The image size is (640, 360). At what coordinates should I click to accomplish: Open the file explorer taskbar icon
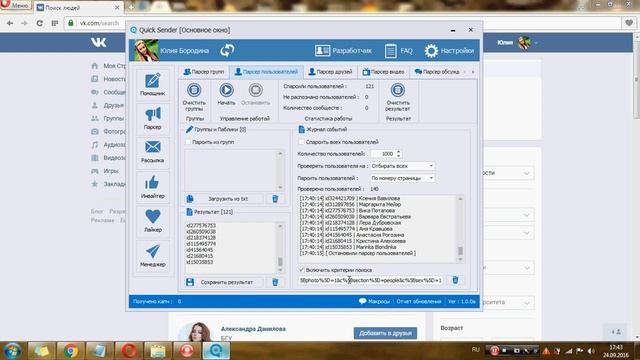pyautogui.click(x=158, y=351)
